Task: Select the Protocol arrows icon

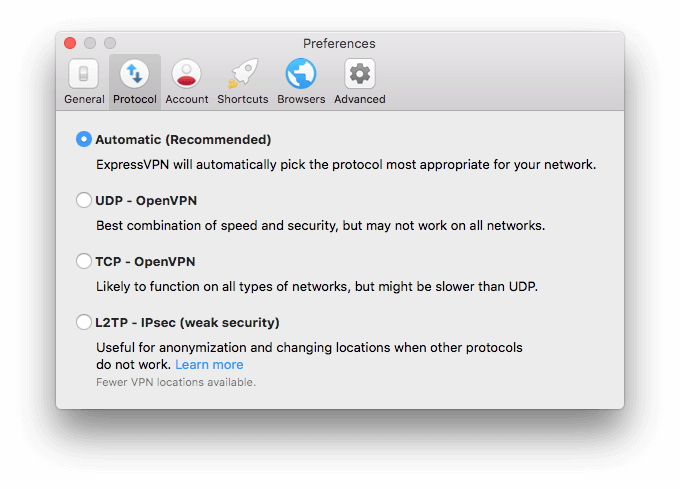Action: [x=134, y=74]
